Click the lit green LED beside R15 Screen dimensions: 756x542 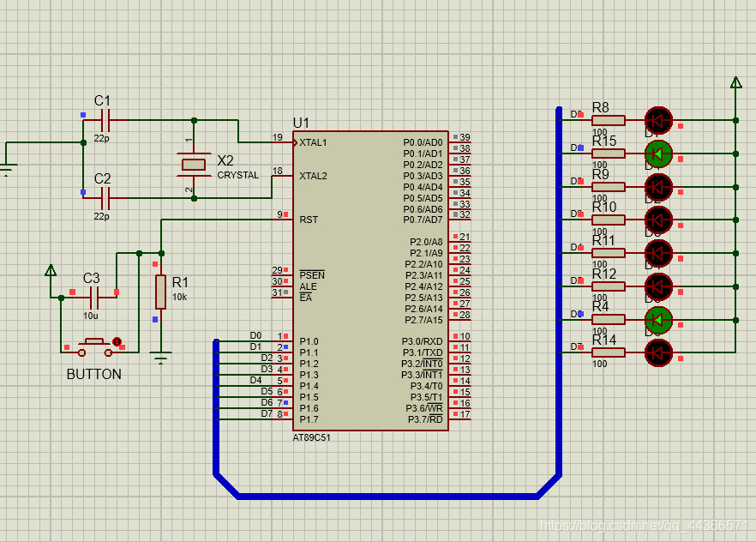658,154
